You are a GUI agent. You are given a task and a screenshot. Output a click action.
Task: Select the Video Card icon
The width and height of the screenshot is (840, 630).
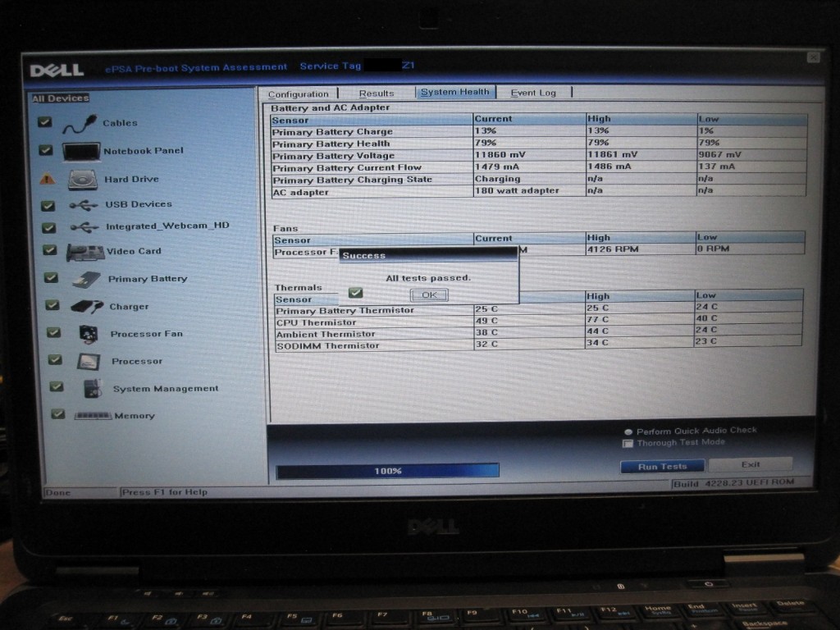pyautogui.click(x=85, y=252)
